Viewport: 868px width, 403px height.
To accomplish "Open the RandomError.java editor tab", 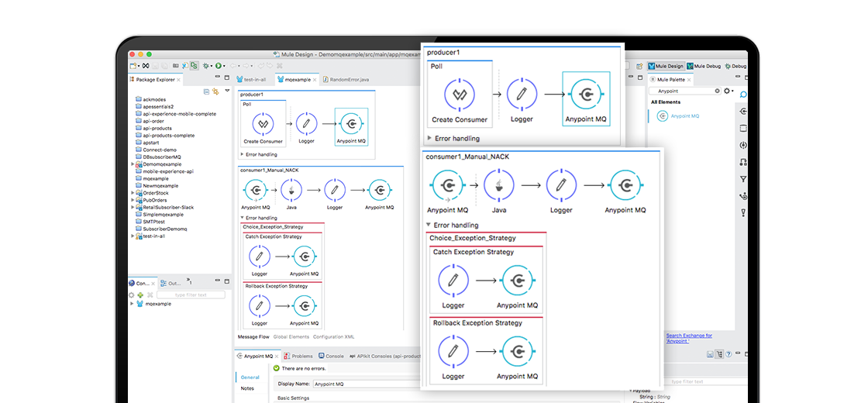I will 346,80.
